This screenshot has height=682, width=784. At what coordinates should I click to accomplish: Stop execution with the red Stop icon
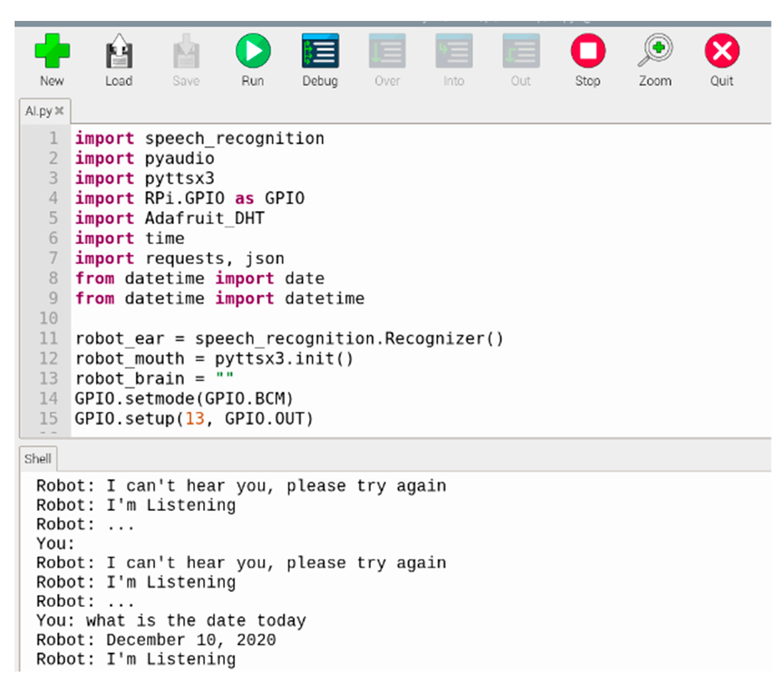(588, 51)
